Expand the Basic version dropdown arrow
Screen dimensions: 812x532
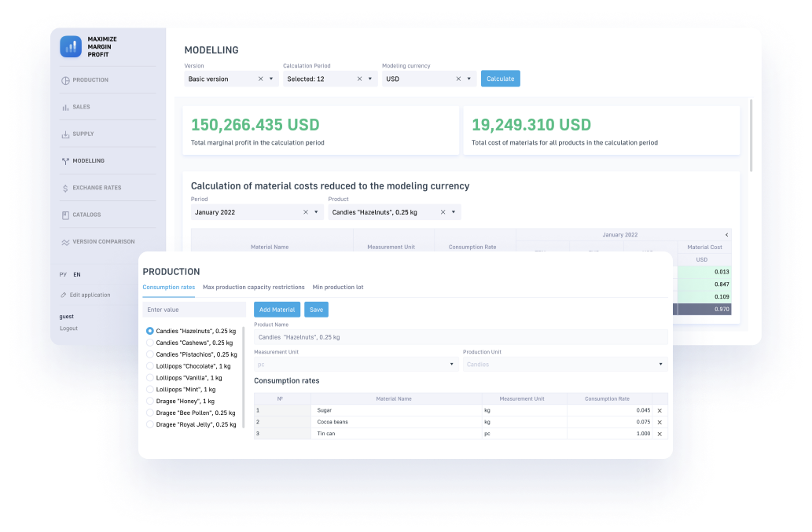(x=271, y=79)
